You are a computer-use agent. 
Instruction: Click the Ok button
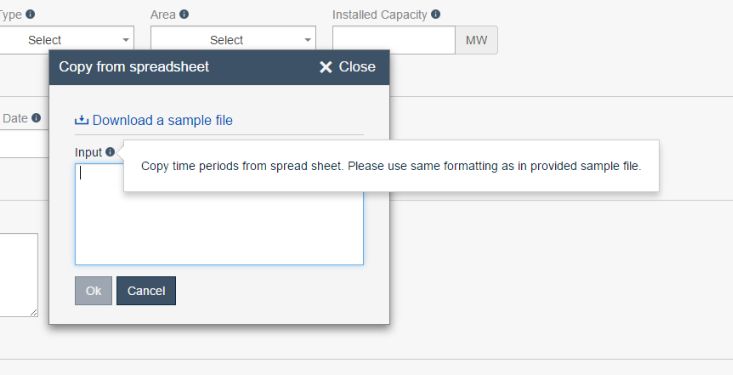[x=93, y=290]
